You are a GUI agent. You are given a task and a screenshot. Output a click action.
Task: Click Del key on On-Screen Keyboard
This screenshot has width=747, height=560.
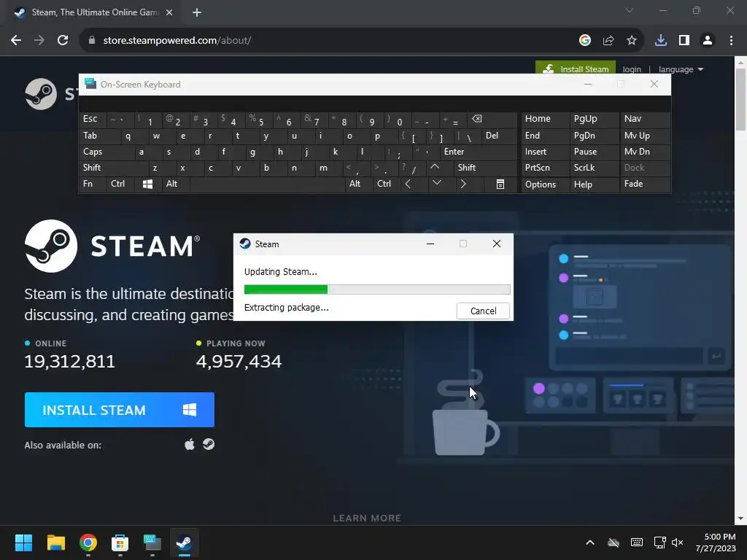499,136
